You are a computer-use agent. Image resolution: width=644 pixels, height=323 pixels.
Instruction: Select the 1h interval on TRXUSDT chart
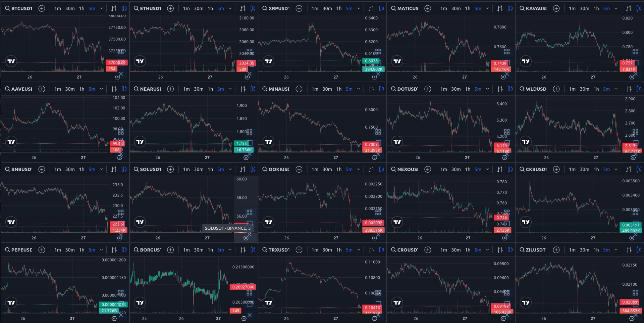tap(339, 250)
